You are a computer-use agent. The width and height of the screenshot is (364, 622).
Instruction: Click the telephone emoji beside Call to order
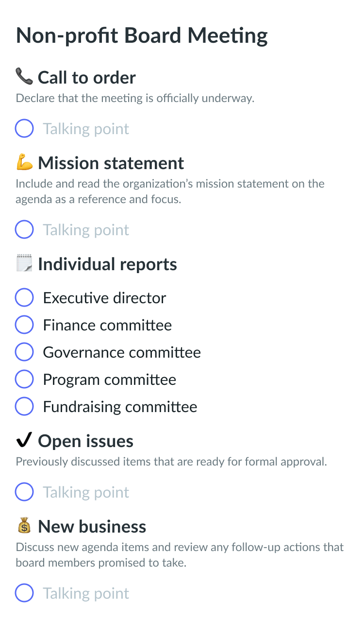tap(24, 77)
